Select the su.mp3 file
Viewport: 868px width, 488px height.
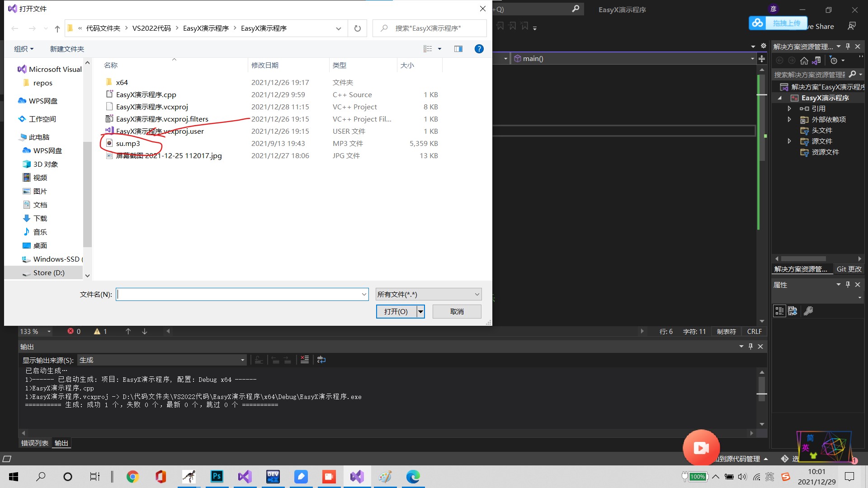point(128,144)
